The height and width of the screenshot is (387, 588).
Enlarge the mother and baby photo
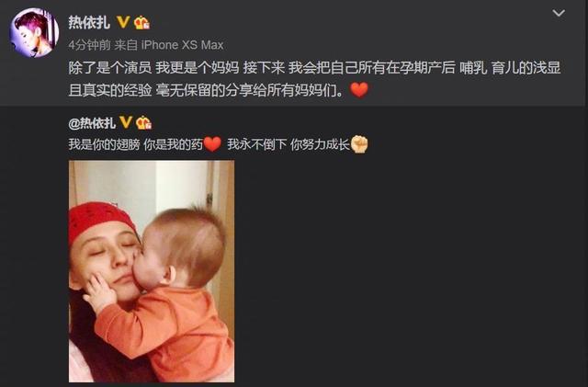[x=152, y=271]
